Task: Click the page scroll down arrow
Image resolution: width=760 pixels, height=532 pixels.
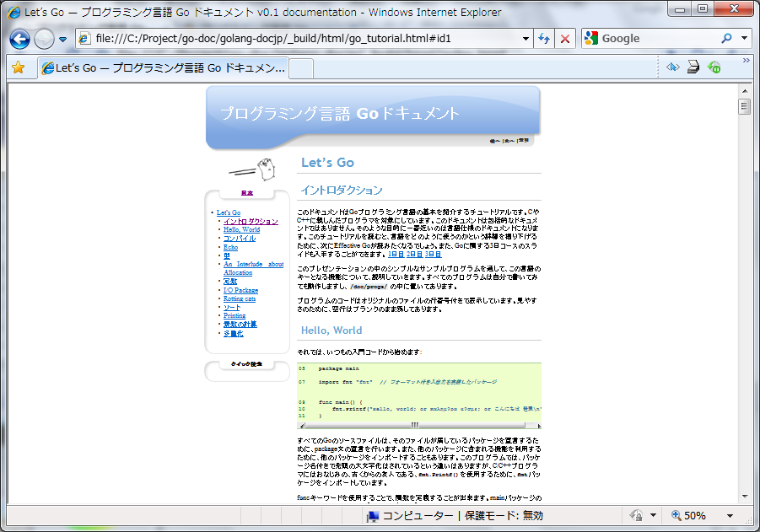Action: point(745,496)
